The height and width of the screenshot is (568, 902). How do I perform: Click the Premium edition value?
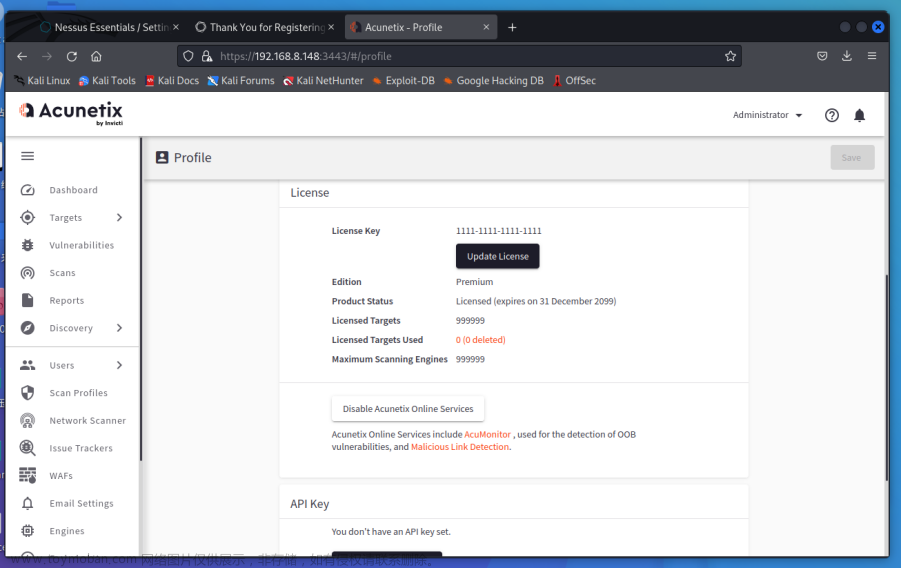click(x=475, y=282)
